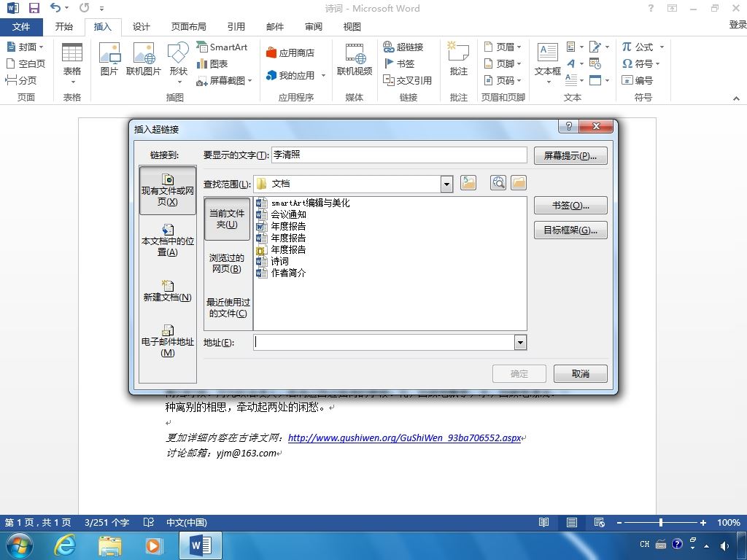Go up one folder in hyperlink dialog
The image size is (747, 560).
point(468,183)
